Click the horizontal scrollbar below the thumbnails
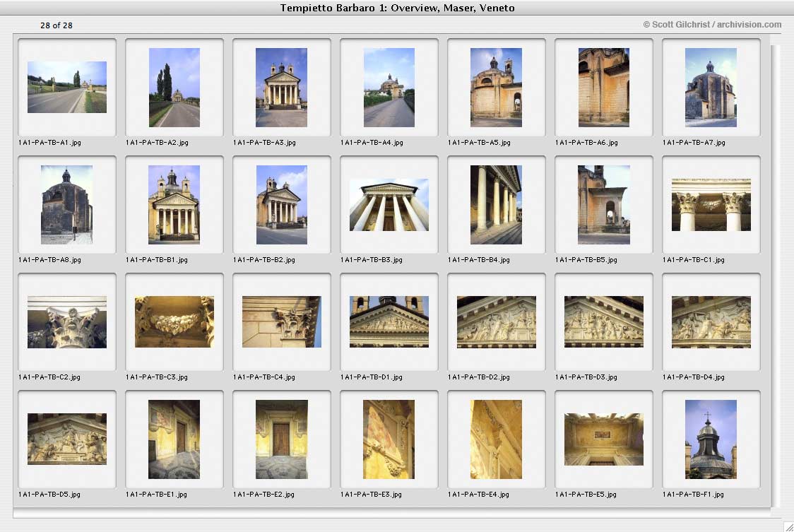794x532 pixels. pos(391,514)
